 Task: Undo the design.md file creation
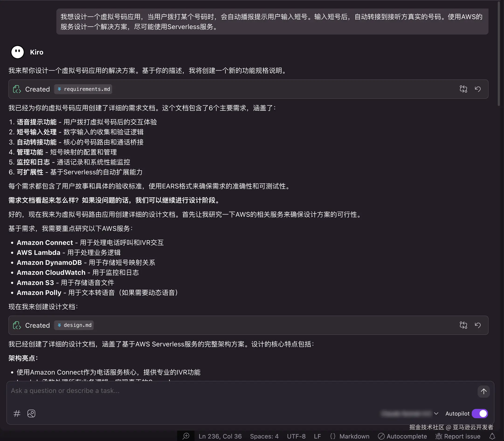[x=478, y=325]
